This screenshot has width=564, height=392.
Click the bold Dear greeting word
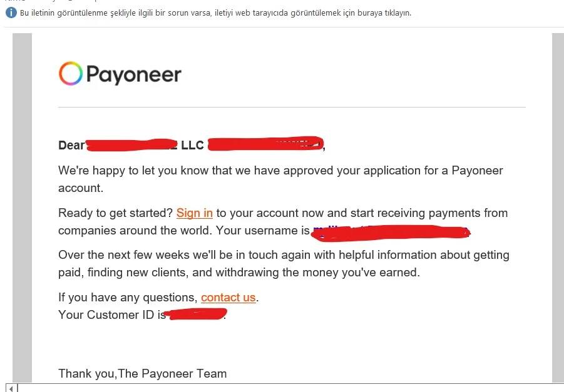pos(71,145)
